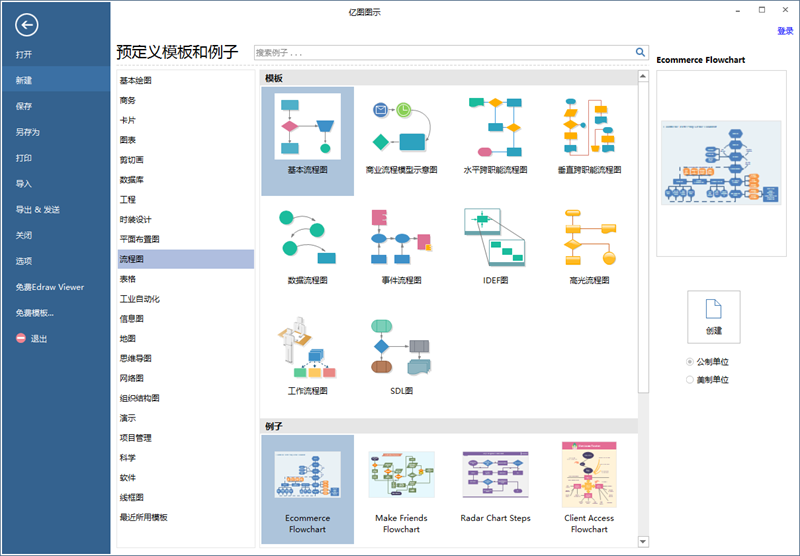Select 图表 category
The width and height of the screenshot is (800, 556).
(x=128, y=140)
